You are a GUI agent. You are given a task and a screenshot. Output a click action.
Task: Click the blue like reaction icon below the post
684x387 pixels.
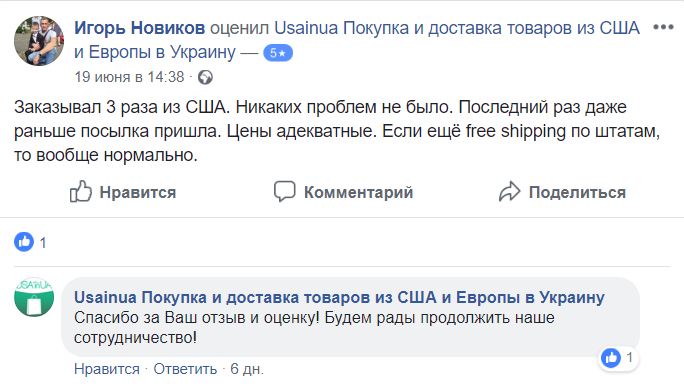coord(24,242)
